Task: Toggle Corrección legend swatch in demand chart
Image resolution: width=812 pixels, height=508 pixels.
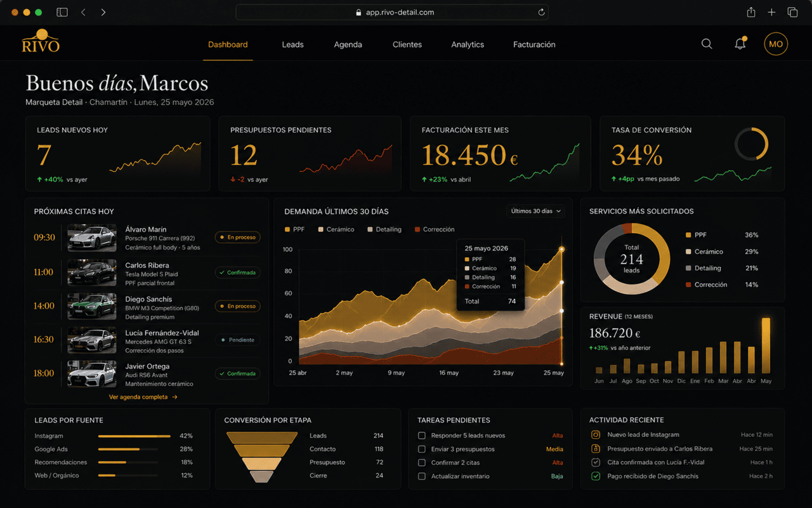Action: (417, 229)
